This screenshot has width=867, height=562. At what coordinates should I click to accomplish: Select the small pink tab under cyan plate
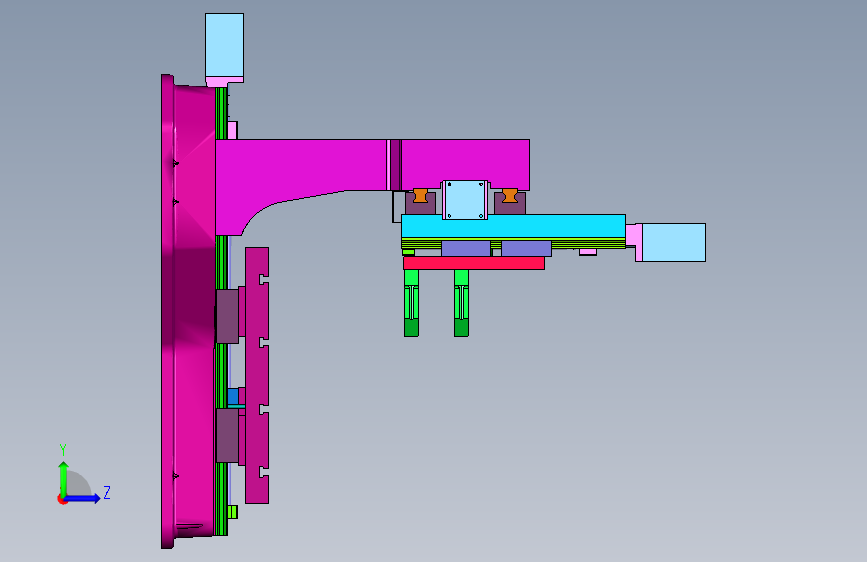[588, 252]
